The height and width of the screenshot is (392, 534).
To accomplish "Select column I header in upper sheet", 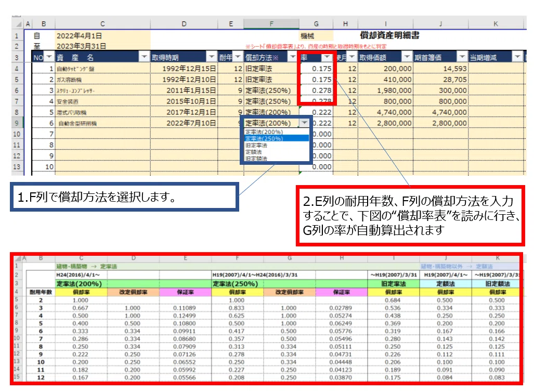I will tap(385, 24).
